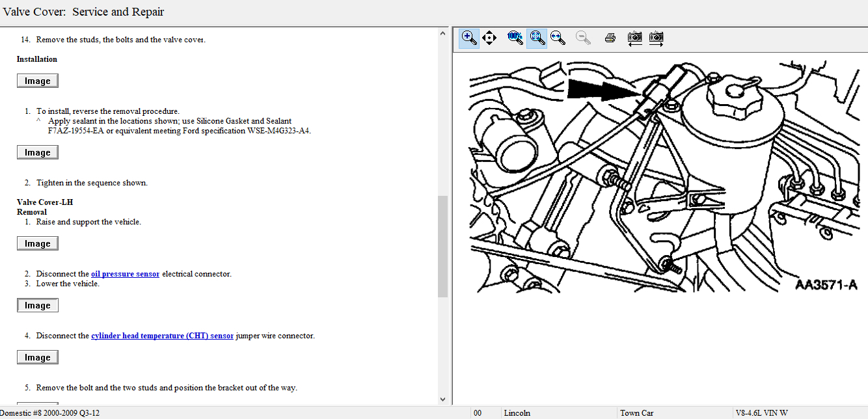Select the zoom in magnifier tool
Image resolution: width=868 pixels, height=419 pixels.
[x=468, y=38]
